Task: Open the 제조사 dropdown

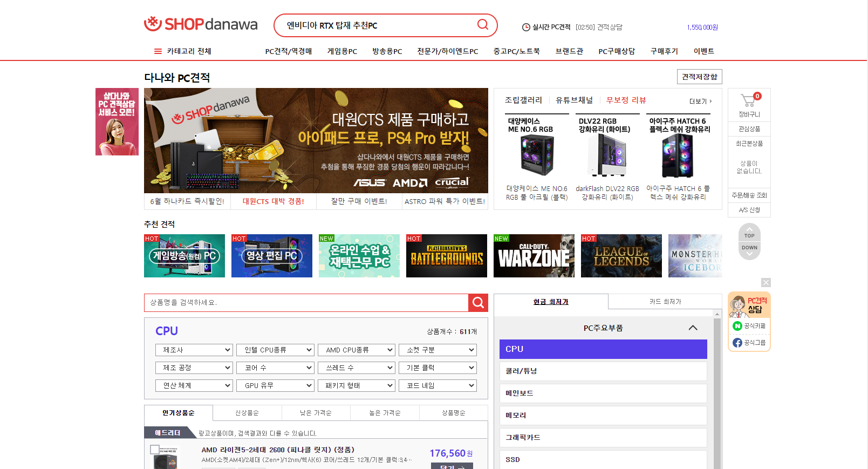Action: (194, 350)
